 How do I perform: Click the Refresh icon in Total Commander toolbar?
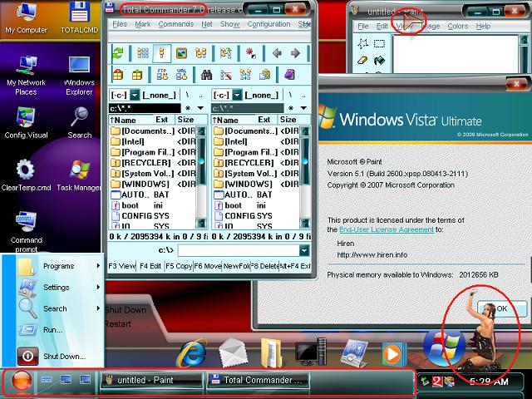click(x=118, y=53)
